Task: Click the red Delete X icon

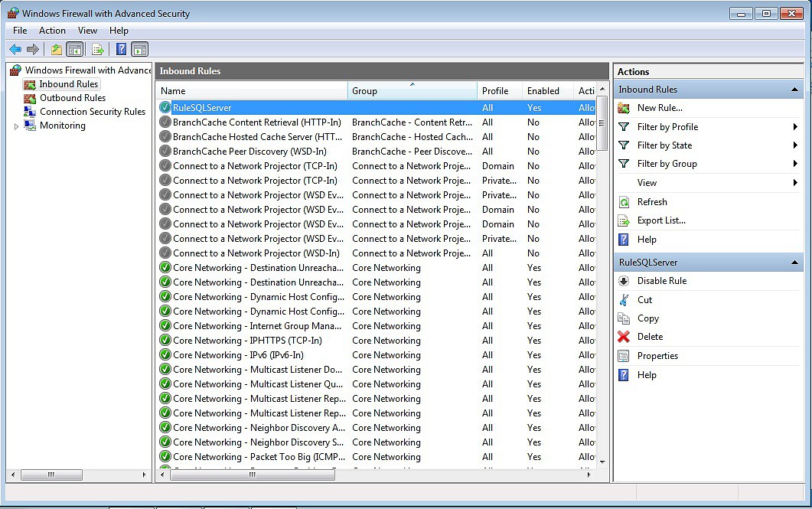Action: pos(624,337)
